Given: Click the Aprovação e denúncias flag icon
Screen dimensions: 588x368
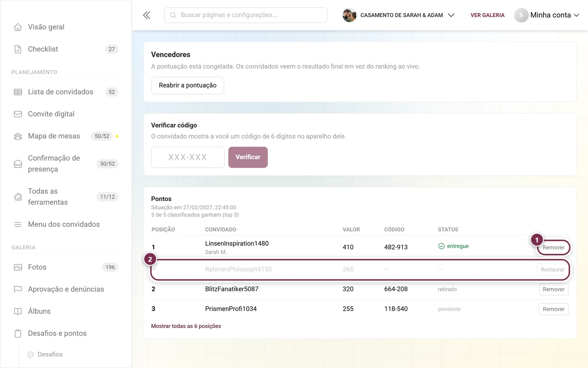Looking at the screenshot, I should pos(18,289).
